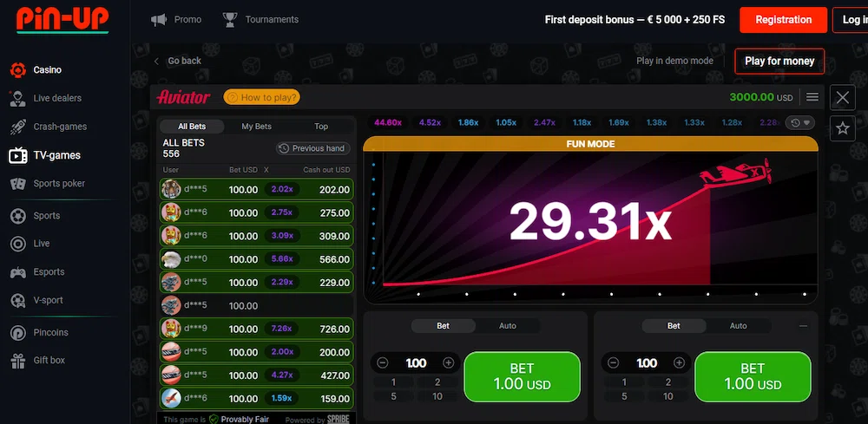Open Aviator hamburger menu
This screenshot has width=868, height=424.
point(812,97)
